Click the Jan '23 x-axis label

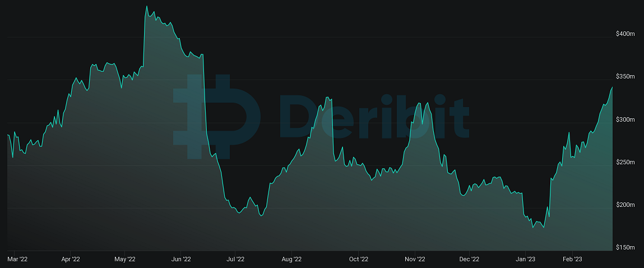coord(526,260)
